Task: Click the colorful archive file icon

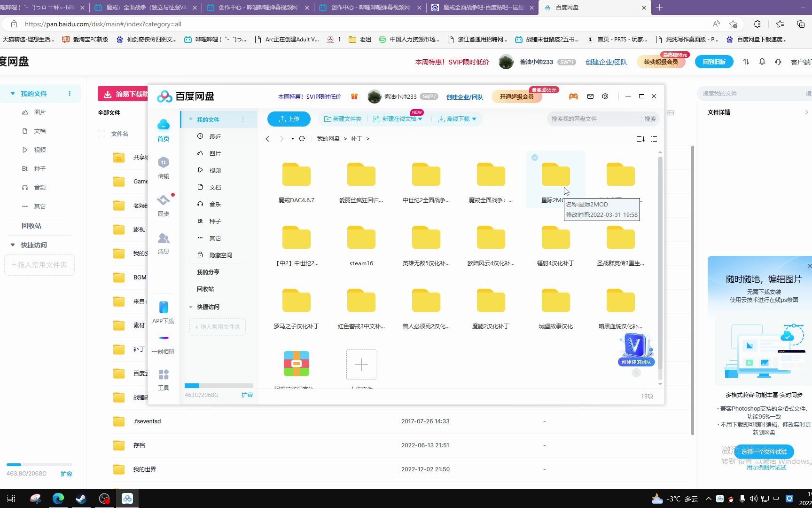Action: pos(297,364)
